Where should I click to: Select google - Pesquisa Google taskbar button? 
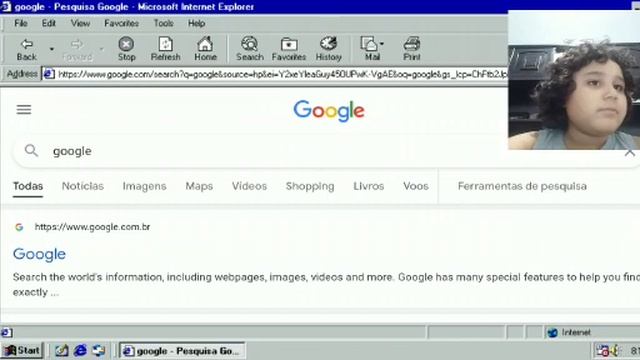click(x=182, y=351)
